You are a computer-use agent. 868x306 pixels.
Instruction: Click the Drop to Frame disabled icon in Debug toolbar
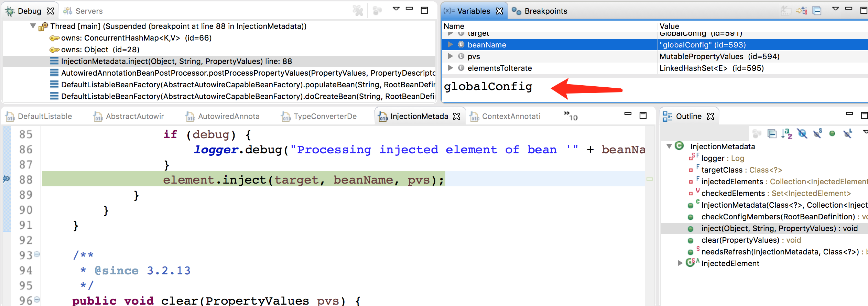click(x=377, y=11)
